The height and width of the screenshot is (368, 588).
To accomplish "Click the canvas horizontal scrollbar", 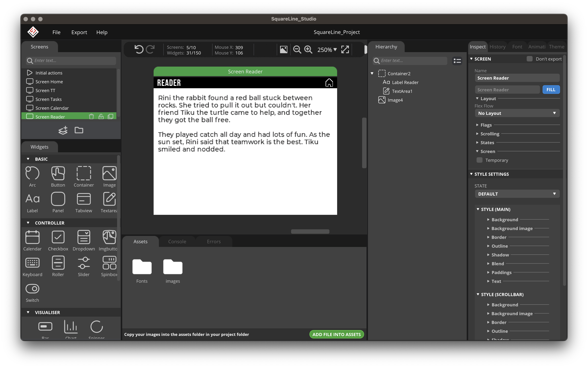I will point(310,232).
